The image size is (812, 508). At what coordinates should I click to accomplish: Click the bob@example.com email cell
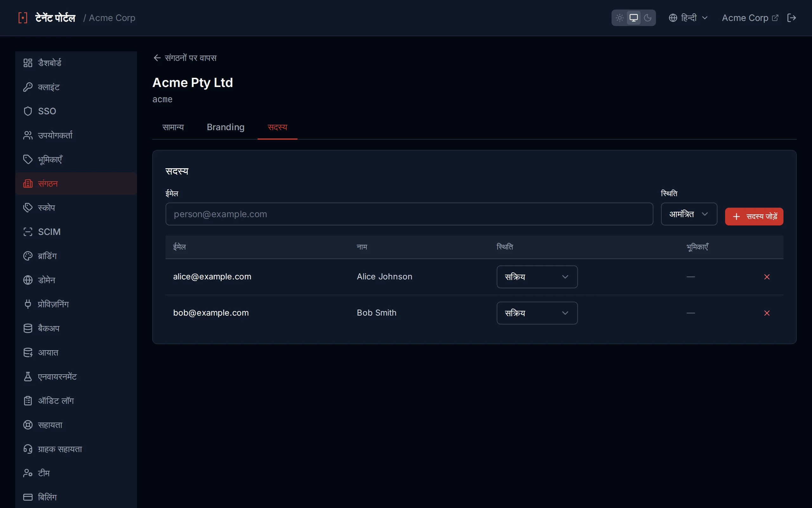(211, 313)
